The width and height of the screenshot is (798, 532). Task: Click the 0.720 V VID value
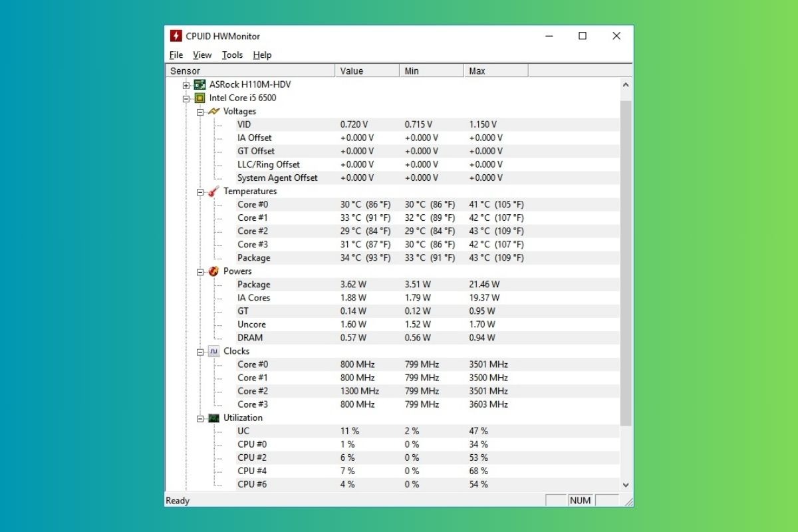354,124
